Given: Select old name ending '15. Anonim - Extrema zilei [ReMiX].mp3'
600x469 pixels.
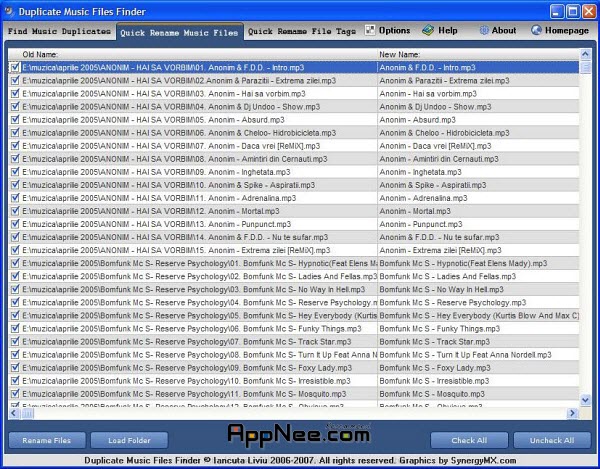Looking at the screenshot, I should pos(176,250).
